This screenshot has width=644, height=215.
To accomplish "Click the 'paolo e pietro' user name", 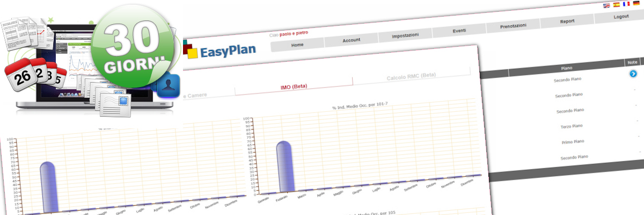I will coord(294,33).
